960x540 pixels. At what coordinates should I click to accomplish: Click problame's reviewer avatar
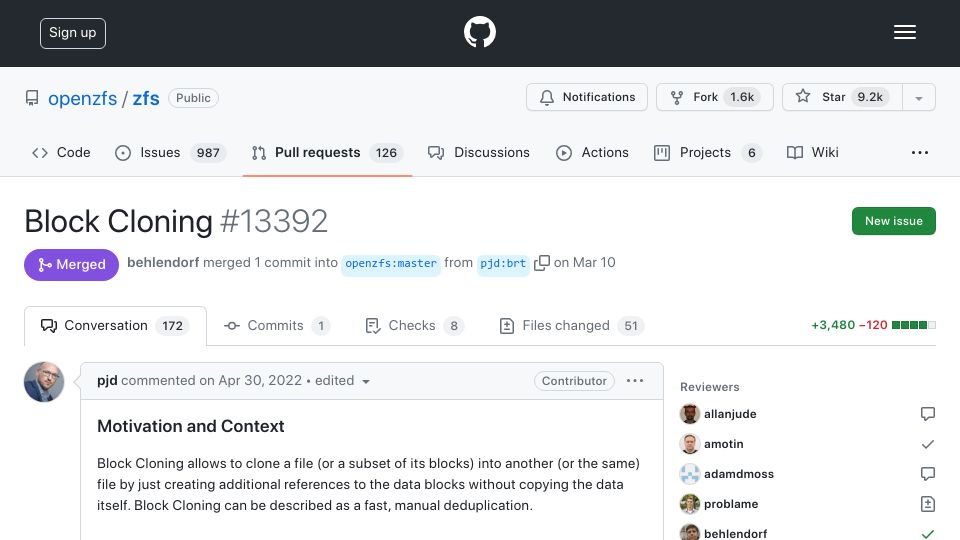[x=689, y=504]
